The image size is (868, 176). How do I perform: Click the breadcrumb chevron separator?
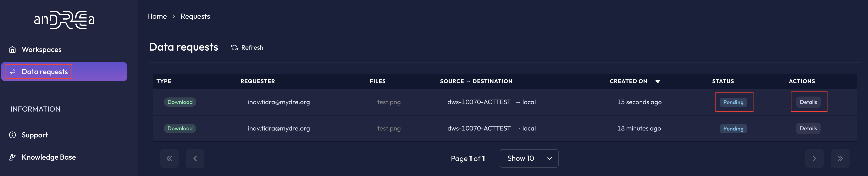click(174, 16)
